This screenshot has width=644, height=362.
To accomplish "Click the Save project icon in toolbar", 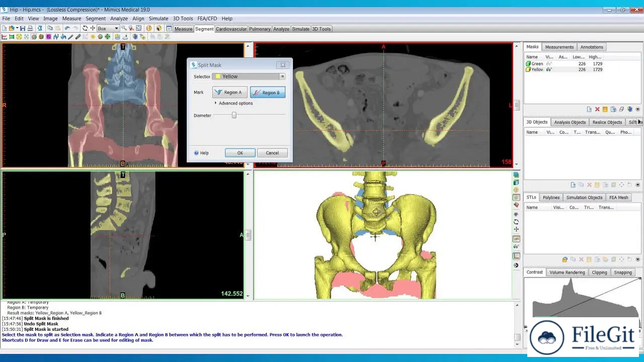I will coord(23,29).
